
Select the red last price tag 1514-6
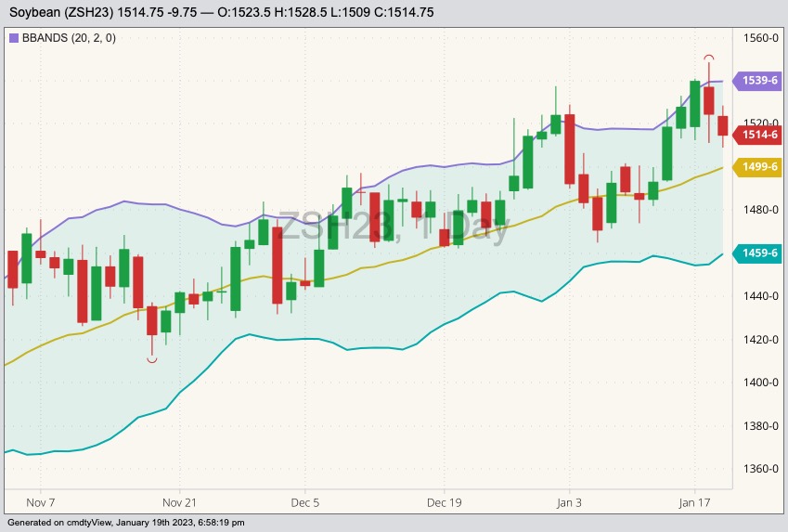[x=757, y=135]
